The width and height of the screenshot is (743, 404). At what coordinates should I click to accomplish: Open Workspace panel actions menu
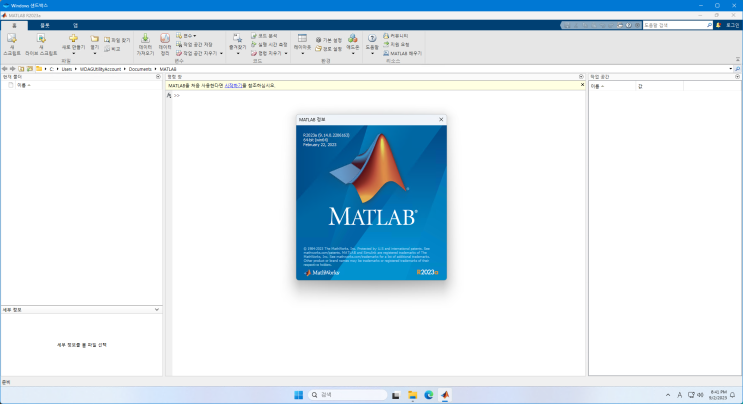(738, 77)
